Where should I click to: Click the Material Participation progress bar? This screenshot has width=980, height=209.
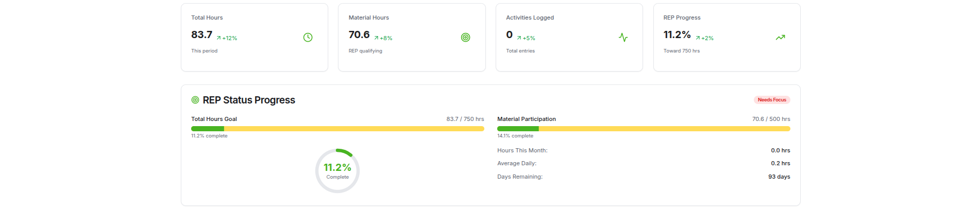(x=644, y=129)
